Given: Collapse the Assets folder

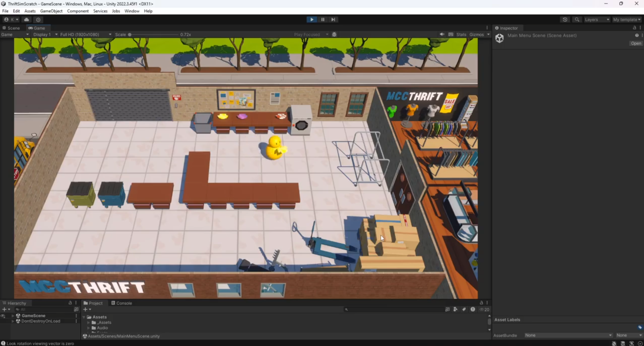Looking at the screenshot, I should 84,317.
